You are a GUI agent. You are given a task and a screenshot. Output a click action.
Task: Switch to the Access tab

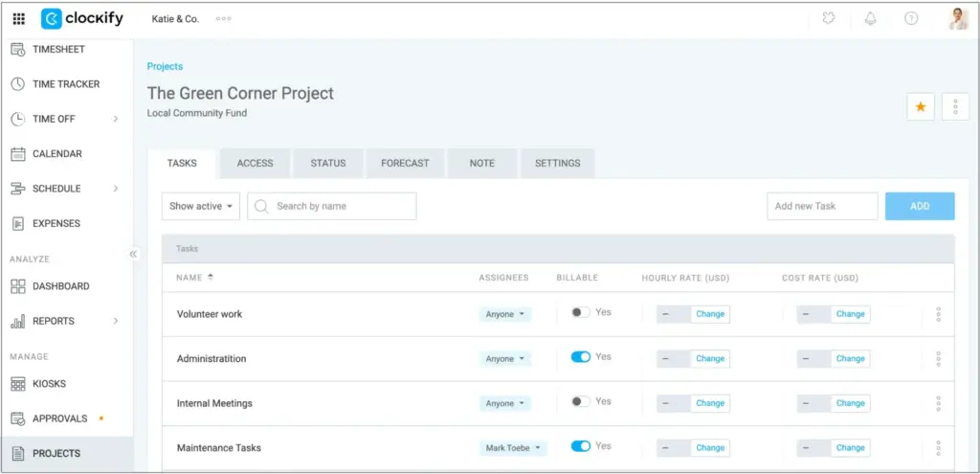click(x=255, y=163)
